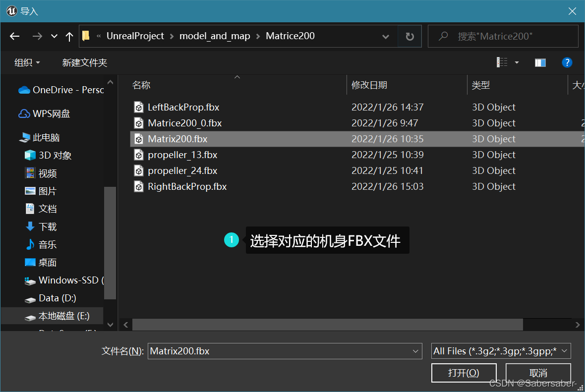The height and width of the screenshot is (392, 585).
Task: Open 文档 folder in sidebar
Action: click(x=41, y=209)
